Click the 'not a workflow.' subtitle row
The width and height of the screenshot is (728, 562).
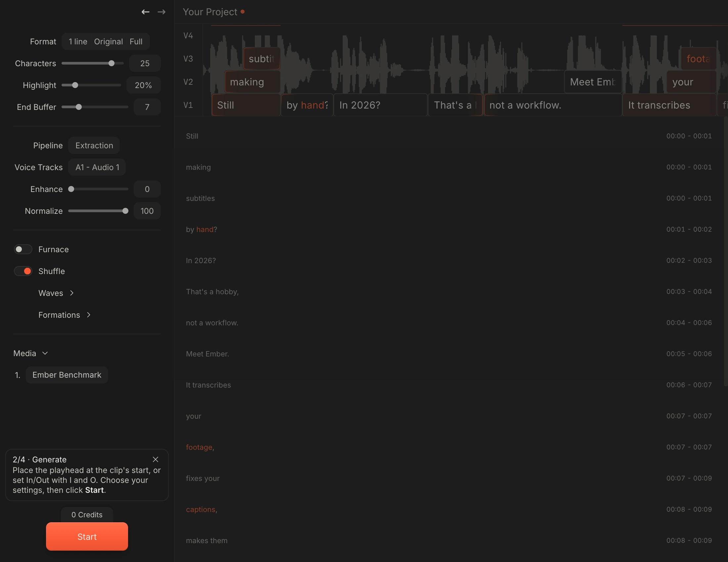click(449, 323)
